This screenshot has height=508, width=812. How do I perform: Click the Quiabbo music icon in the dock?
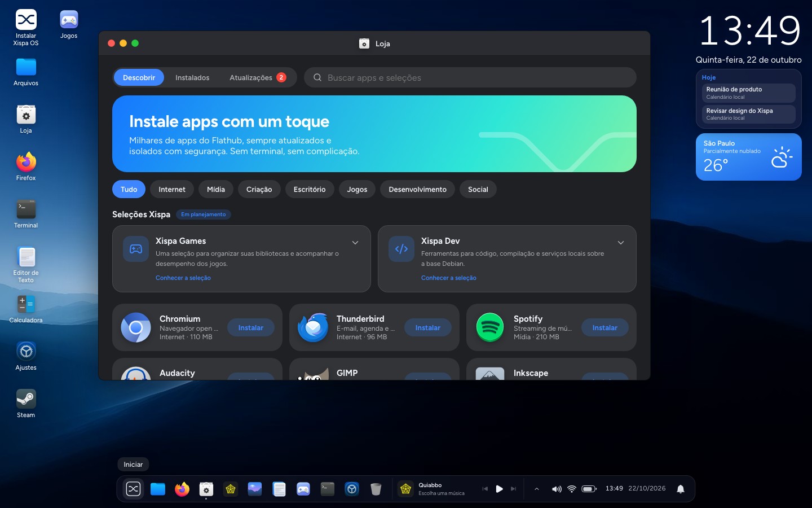click(405, 489)
